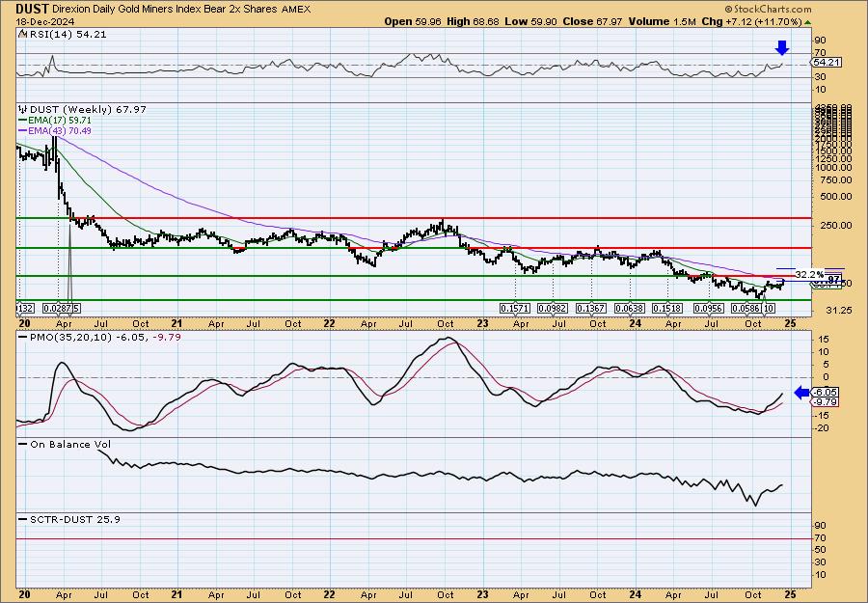Click the 750.00 price axis label
868x603 pixels.
(836, 179)
